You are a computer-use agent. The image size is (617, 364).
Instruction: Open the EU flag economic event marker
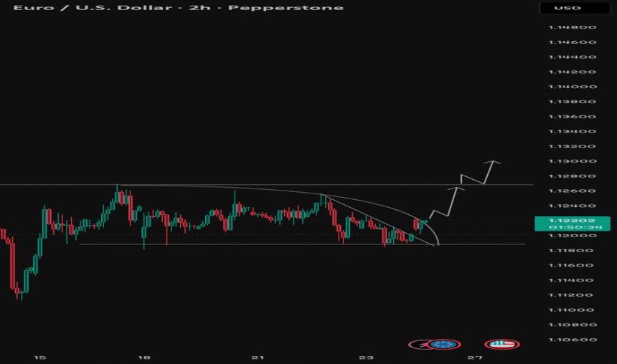(444, 345)
